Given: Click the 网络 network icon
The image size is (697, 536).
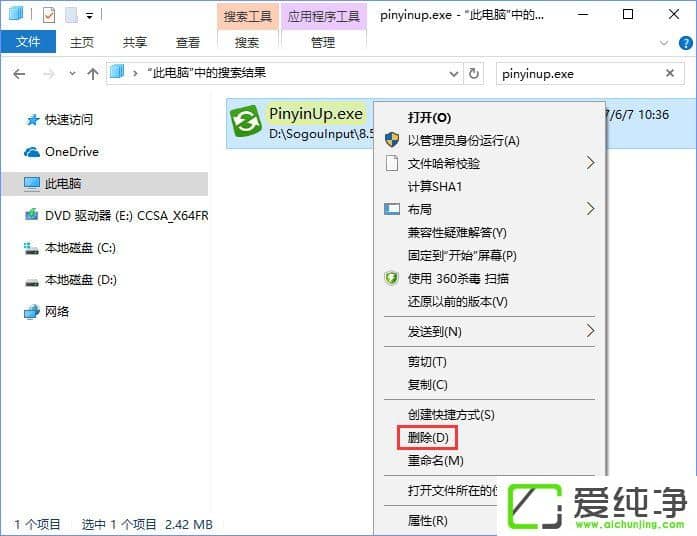Looking at the screenshot, I should point(32,312).
